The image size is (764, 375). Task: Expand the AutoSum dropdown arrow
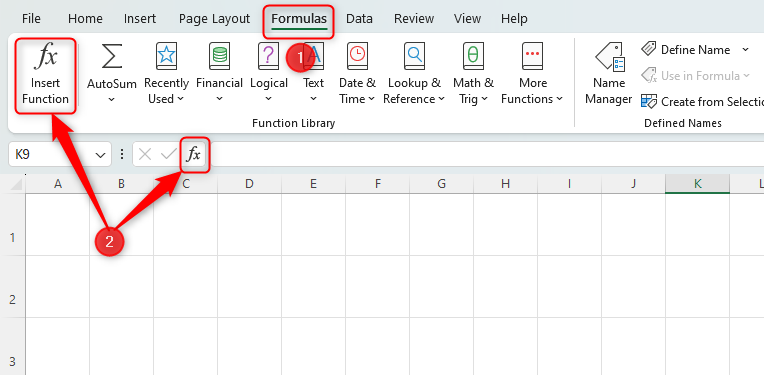[112, 99]
